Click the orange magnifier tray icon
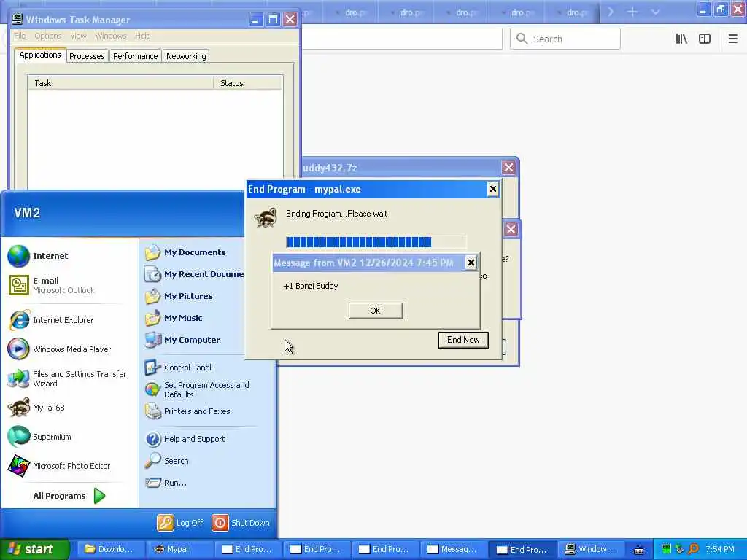This screenshot has height=560, width=747. click(x=694, y=549)
